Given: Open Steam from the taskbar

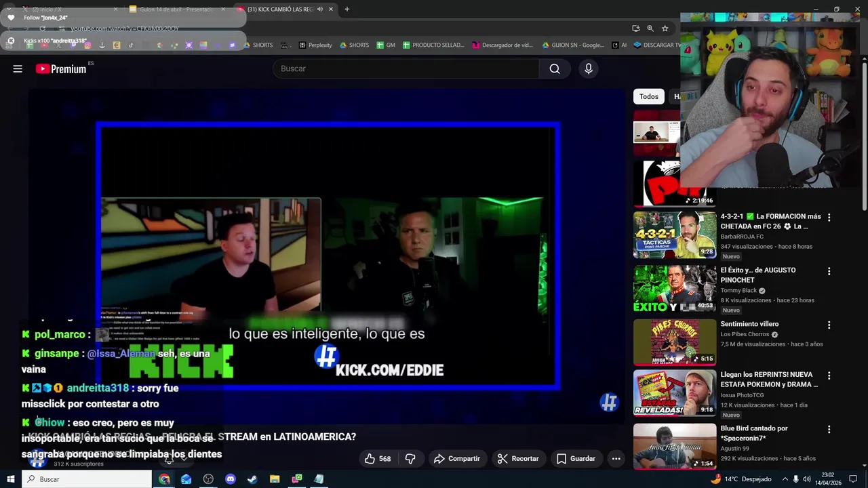Looking at the screenshot, I should (x=252, y=479).
